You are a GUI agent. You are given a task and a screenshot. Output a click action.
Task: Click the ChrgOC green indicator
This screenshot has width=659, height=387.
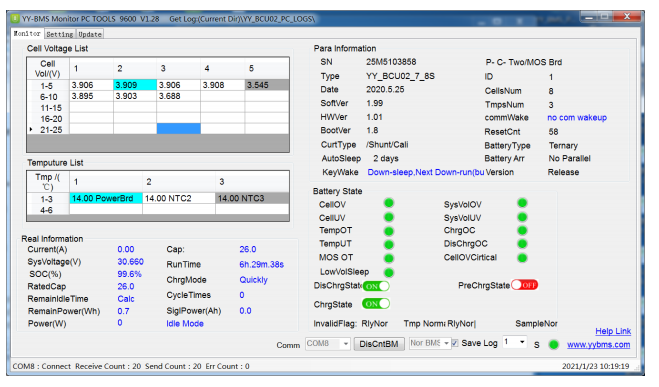coord(522,230)
